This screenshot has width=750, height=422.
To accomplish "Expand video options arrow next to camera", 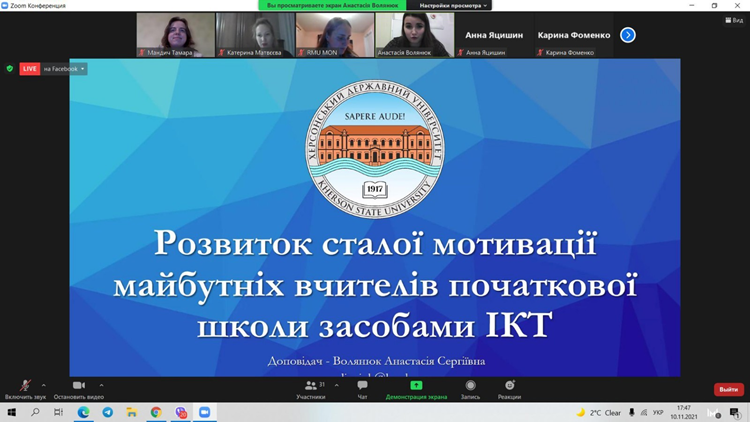I will (101, 385).
